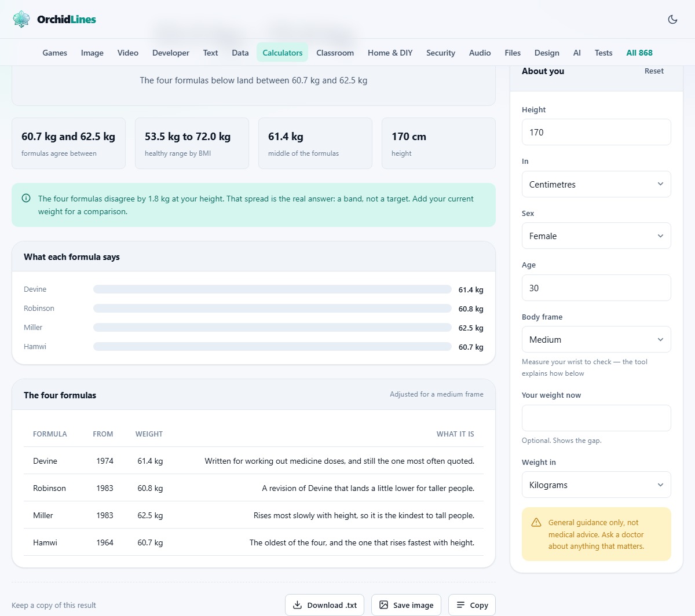Screen dimensions: 695x616
Task: Click the Devine formula bar
Action: click(272, 289)
